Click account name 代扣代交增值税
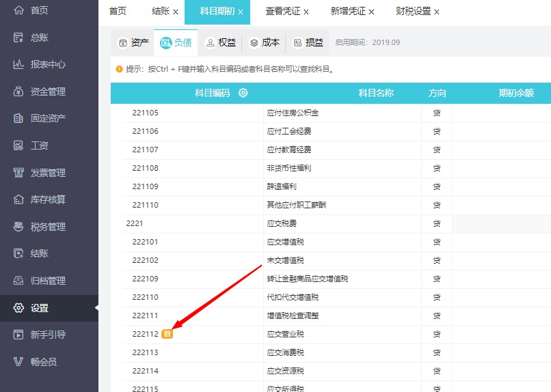This screenshot has height=392, width=551. tap(293, 297)
